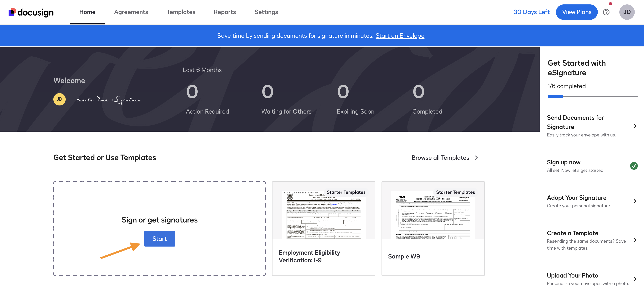Click the Docusign logo
Image resolution: width=644 pixels, height=291 pixels.
pyautogui.click(x=31, y=12)
